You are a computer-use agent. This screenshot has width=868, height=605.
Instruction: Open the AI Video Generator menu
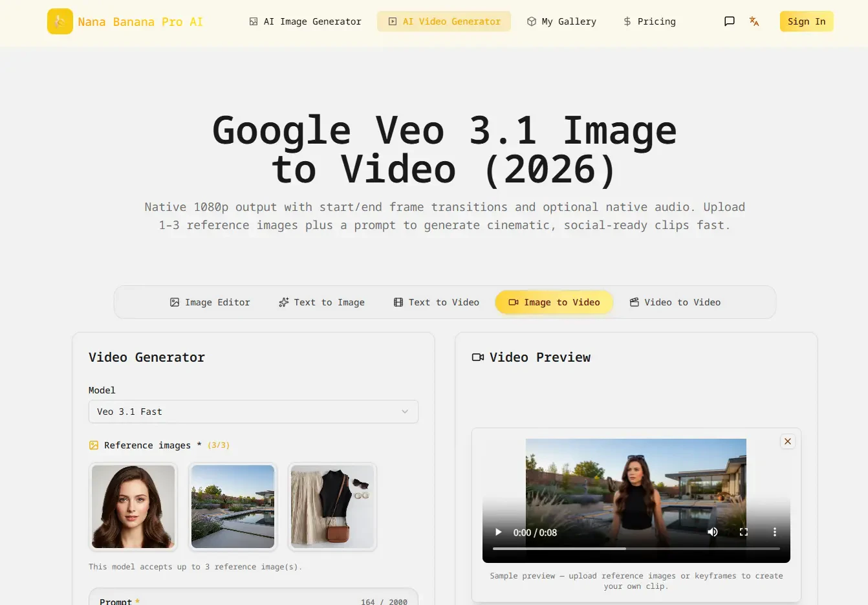[444, 21]
